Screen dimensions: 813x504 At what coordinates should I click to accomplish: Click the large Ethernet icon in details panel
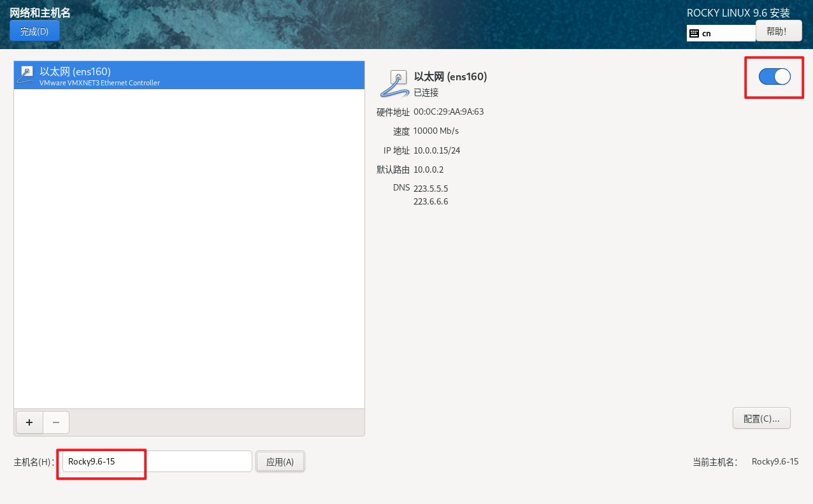394,83
